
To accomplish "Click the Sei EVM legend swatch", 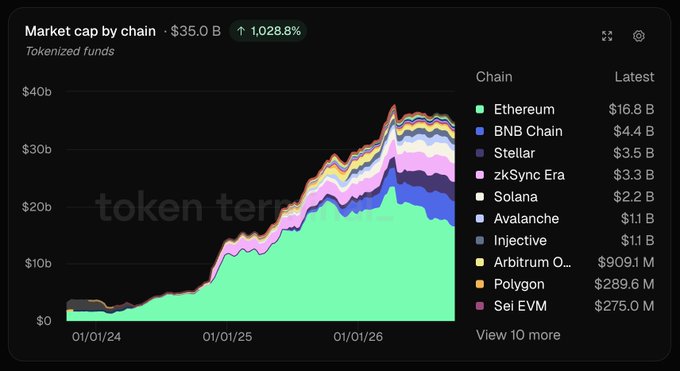I will (x=480, y=306).
